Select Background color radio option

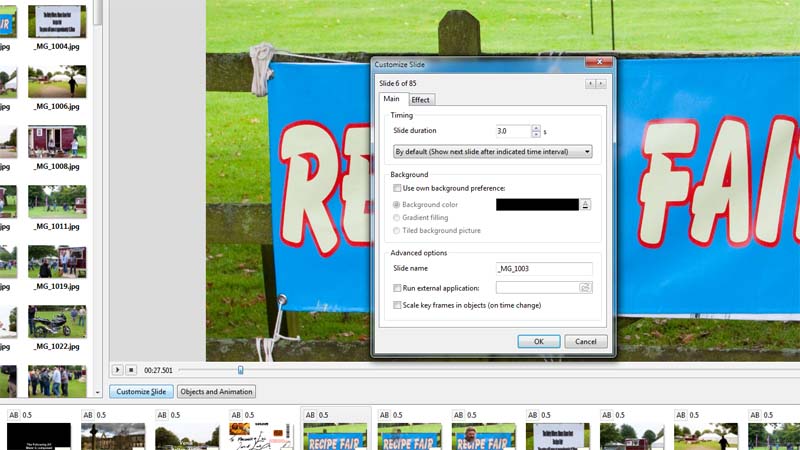click(x=396, y=205)
